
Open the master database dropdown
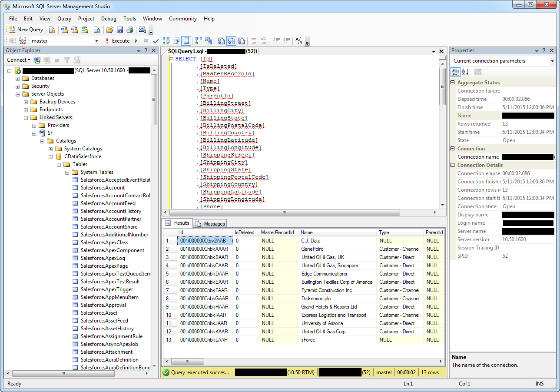[96, 41]
